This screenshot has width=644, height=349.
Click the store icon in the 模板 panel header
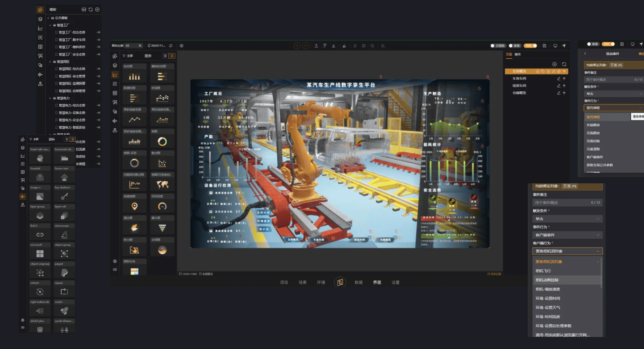click(84, 9)
